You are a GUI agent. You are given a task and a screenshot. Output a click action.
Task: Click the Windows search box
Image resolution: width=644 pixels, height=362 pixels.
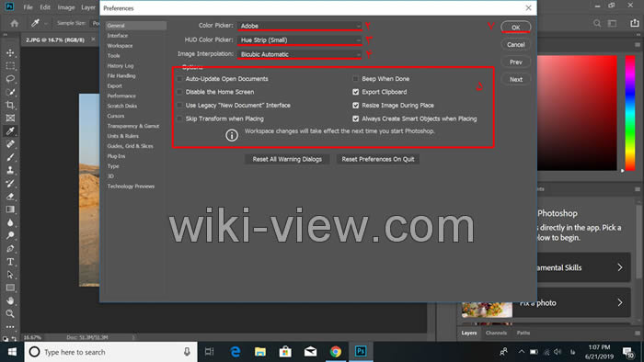tap(111, 352)
